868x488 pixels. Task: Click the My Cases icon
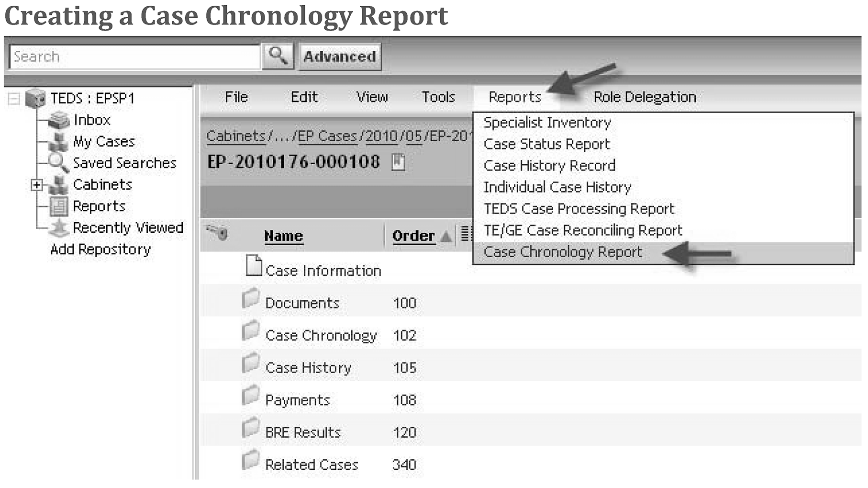pos(59,142)
